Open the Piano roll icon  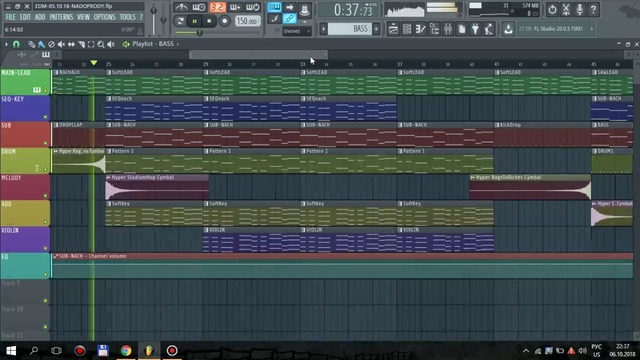[421, 29]
